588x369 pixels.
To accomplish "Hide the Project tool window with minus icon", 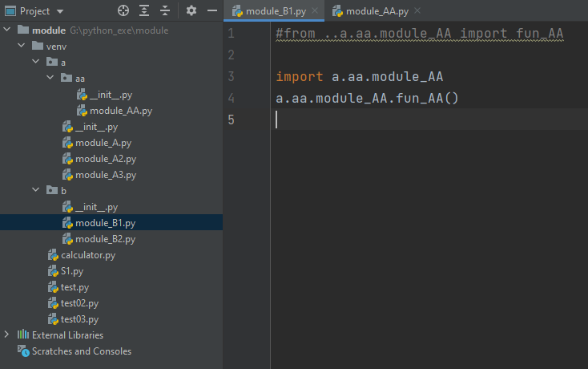I will point(212,11).
